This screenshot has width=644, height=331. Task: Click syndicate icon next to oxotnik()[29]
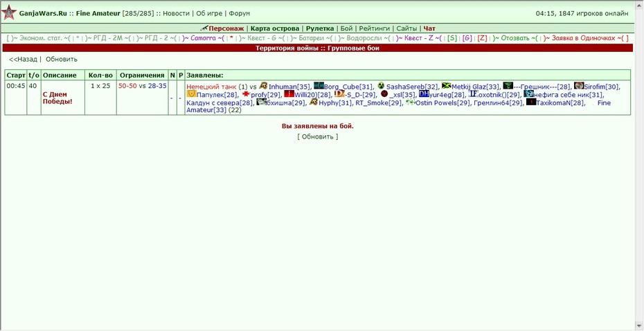click(474, 94)
